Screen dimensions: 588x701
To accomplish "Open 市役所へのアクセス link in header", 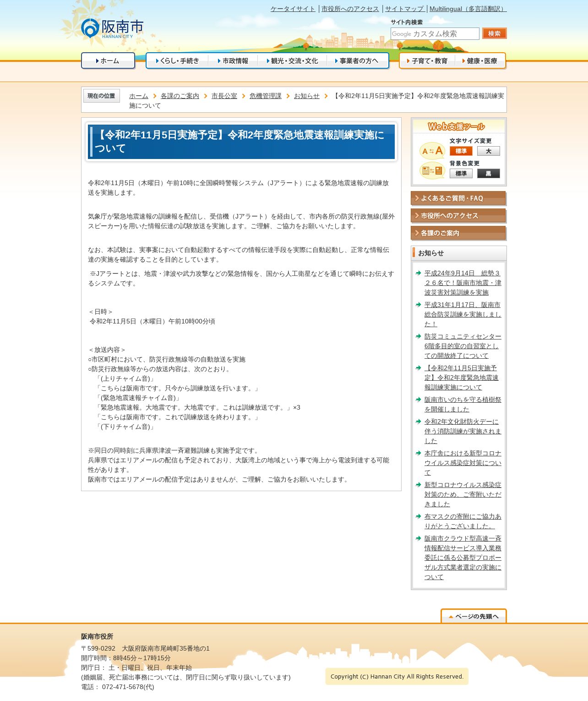I will [x=350, y=9].
